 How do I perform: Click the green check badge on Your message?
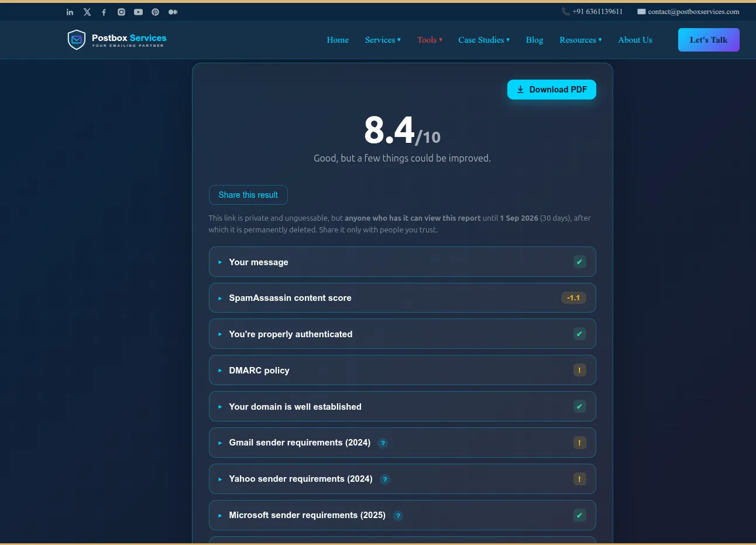click(x=579, y=262)
